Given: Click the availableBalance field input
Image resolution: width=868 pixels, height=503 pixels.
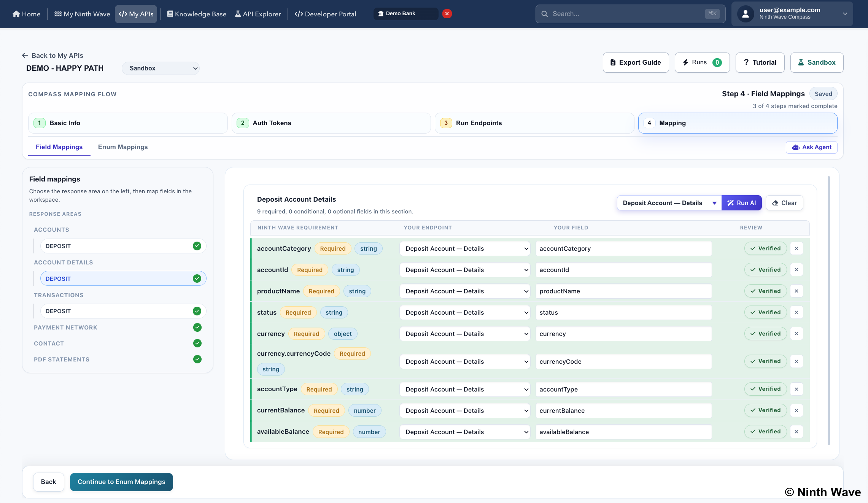Looking at the screenshot, I should click(x=623, y=432).
